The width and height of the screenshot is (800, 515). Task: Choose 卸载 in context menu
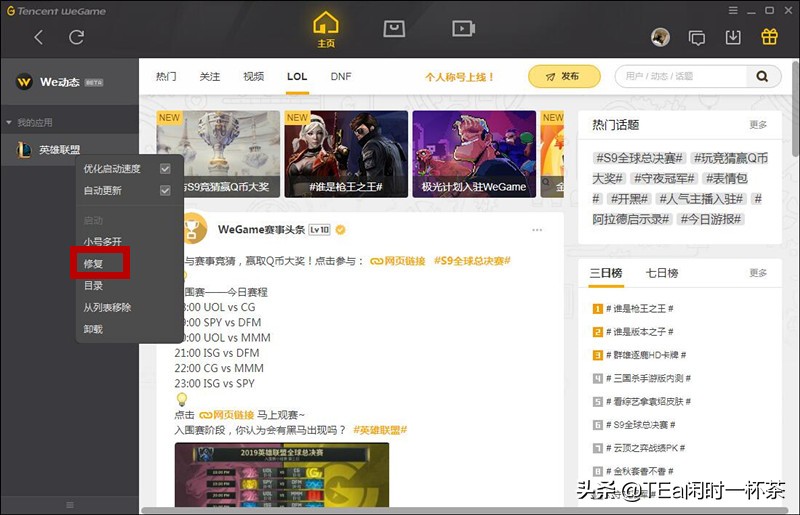pos(93,329)
